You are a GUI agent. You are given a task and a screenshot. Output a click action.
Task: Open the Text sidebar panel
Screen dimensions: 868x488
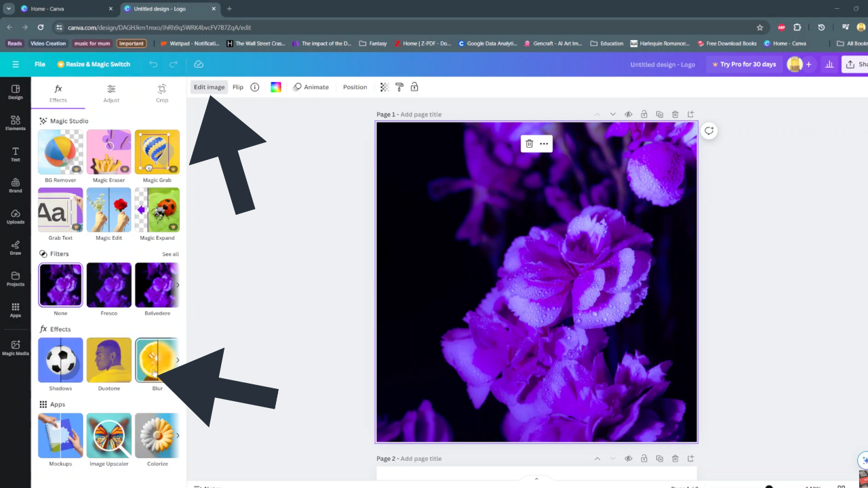(x=15, y=154)
